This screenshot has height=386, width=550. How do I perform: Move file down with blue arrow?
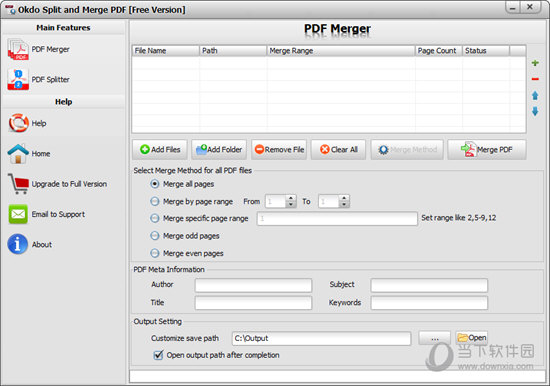tap(535, 112)
